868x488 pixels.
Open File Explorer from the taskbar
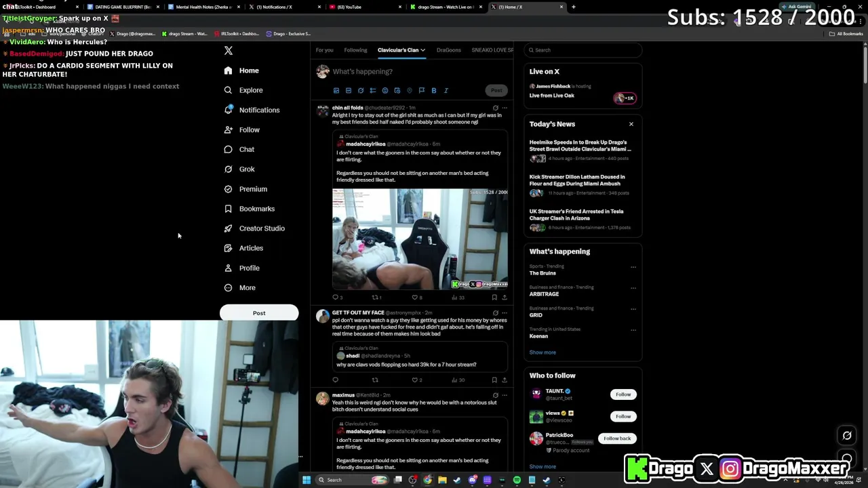442,480
